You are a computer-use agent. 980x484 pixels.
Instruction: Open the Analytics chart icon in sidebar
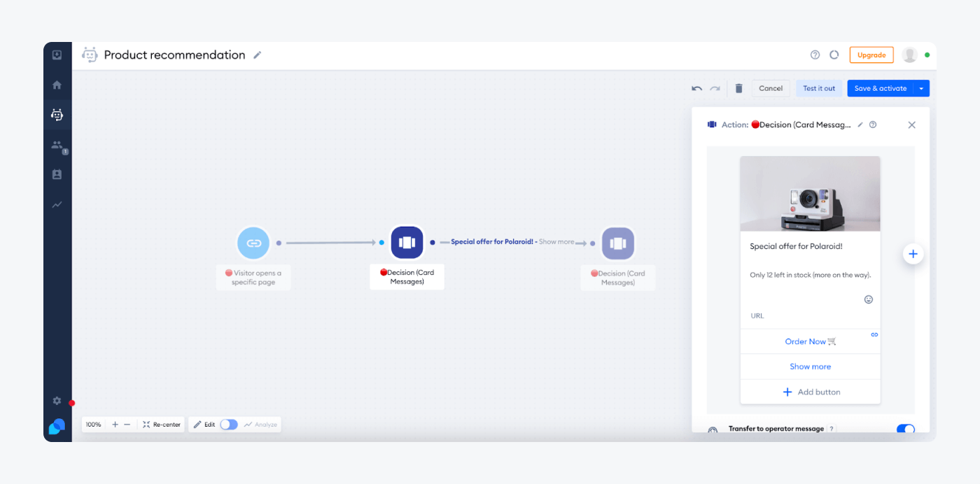pyautogui.click(x=57, y=205)
